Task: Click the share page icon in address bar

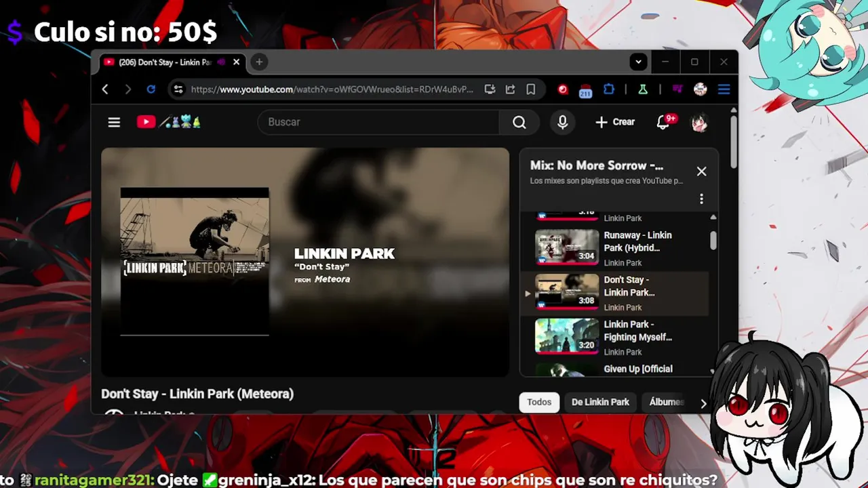Action: tap(510, 89)
